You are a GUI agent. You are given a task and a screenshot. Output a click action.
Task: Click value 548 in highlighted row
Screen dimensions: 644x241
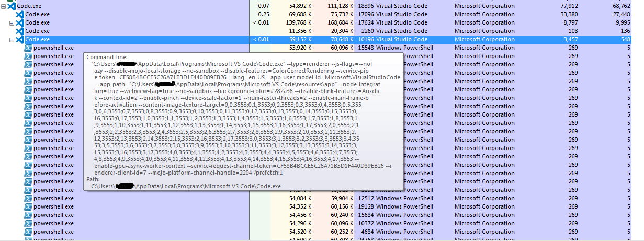point(625,39)
